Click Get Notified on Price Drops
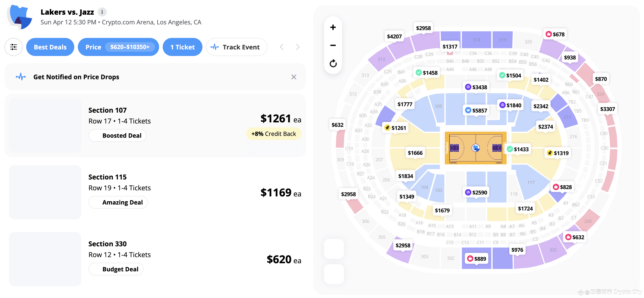Image resolution: width=644 pixels, height=298 pixels. point(76,77)
